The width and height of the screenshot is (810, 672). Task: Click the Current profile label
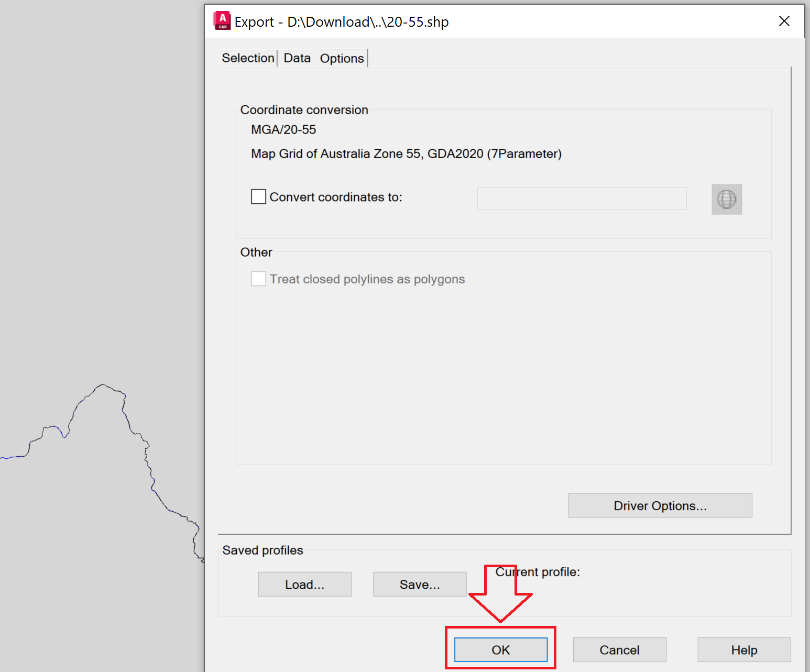[x=538, y=572]
